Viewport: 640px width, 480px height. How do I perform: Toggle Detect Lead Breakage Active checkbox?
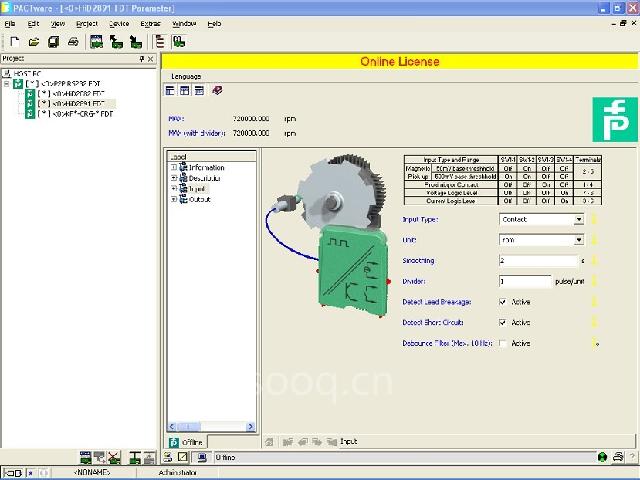pyautogui.click(x=503, y=301)
